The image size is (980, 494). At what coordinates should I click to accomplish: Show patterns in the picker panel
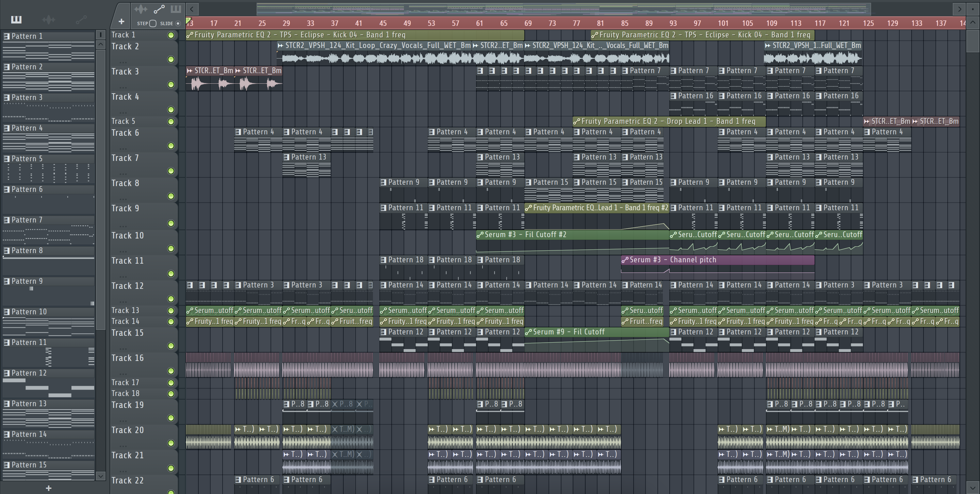click(x=16, y=19)
